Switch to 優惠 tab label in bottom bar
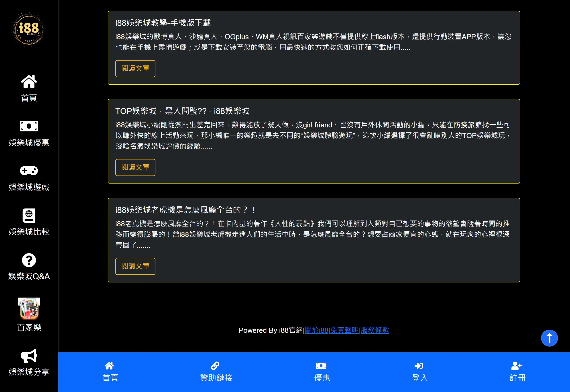 (322, 378)
